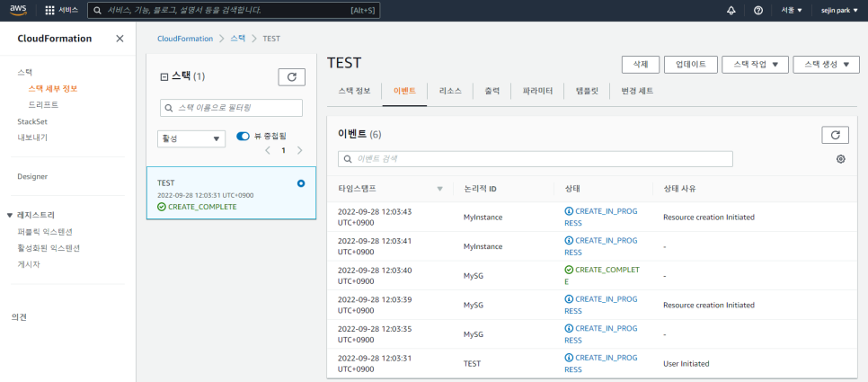
Task: Open CREATE_IN_PROGRESS status at 12:03:39
Action: pyautogui.click(x=601, y=305)
